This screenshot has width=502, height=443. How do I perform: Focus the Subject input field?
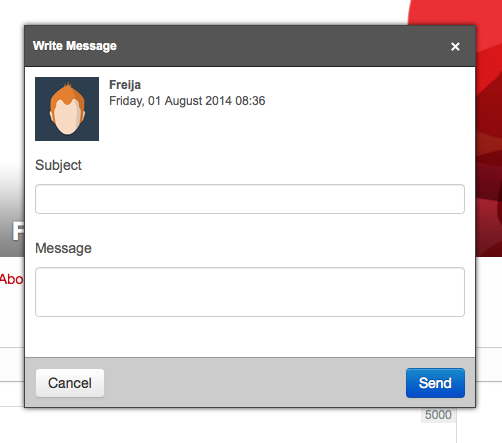click(250, 199)
